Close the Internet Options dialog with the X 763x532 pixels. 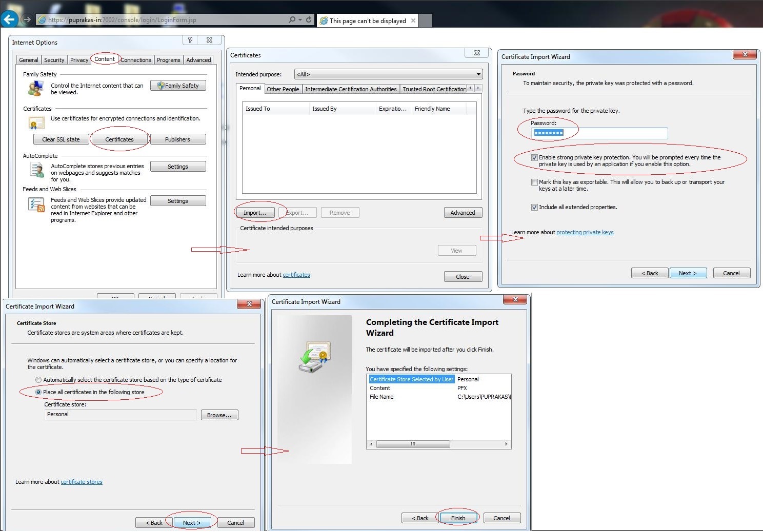click(x=209, y=40)
